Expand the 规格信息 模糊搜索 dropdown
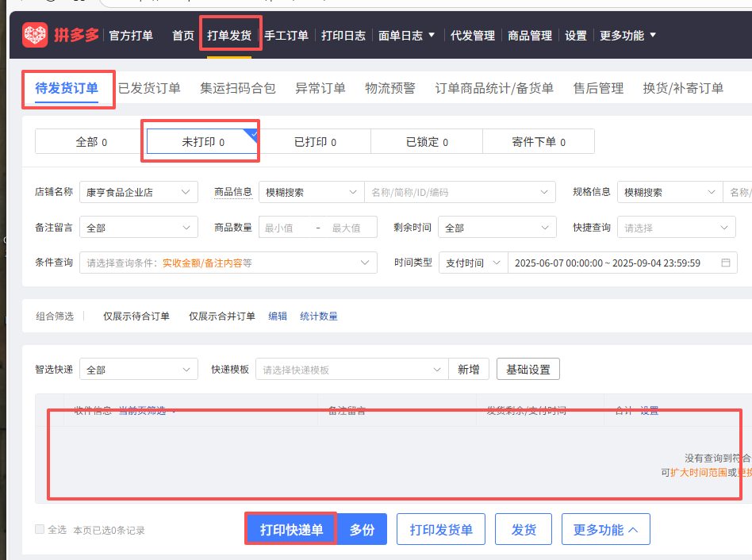The width and height of the screenshot is (752, 560). (x=670, y=192)
